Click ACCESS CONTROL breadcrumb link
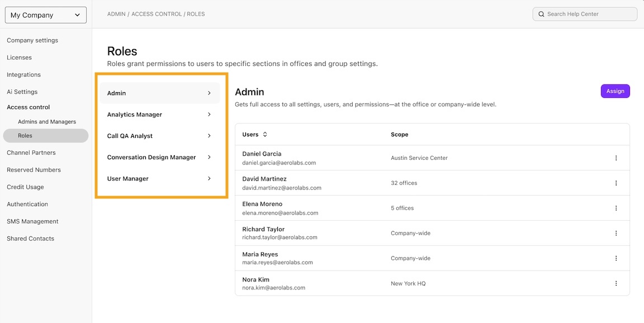Image resolution: width=644 pixels, height=323 pixels. 157,14
